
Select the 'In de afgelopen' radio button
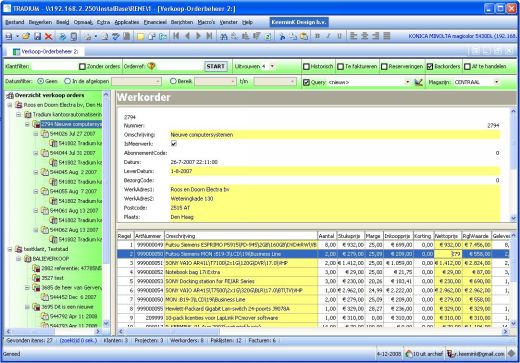click(x=68, y=81)
